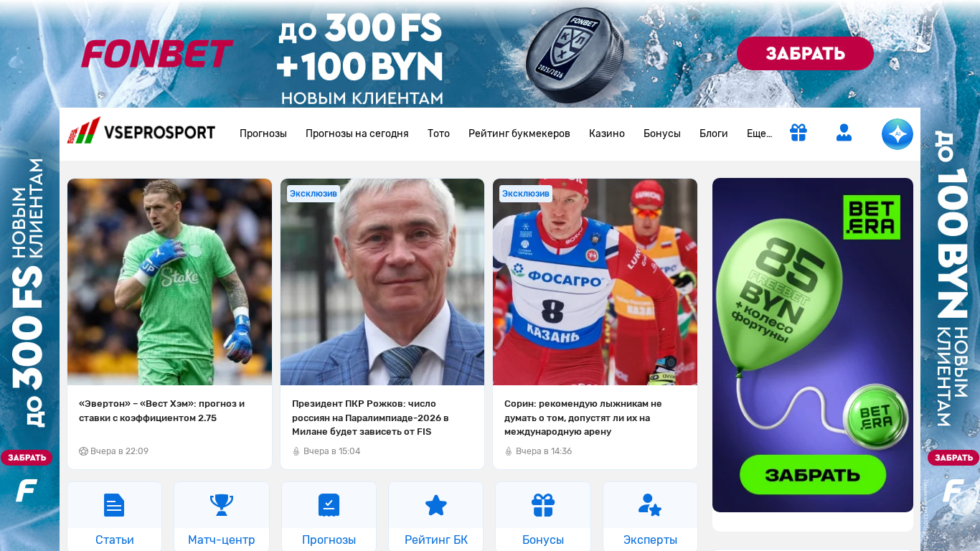Click the VSEPROSPORT site logo
This screenshot has width=980, height=551.
(141, 132)
